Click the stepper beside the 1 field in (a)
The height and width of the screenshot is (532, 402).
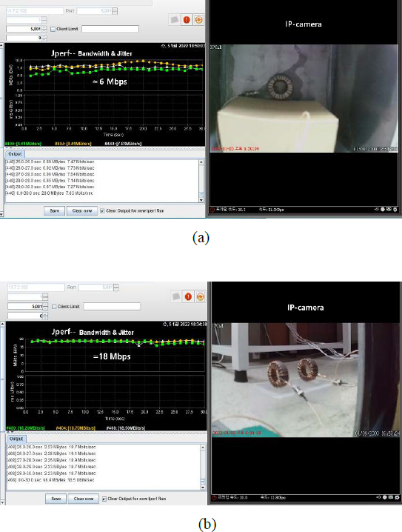coord(44,20)
